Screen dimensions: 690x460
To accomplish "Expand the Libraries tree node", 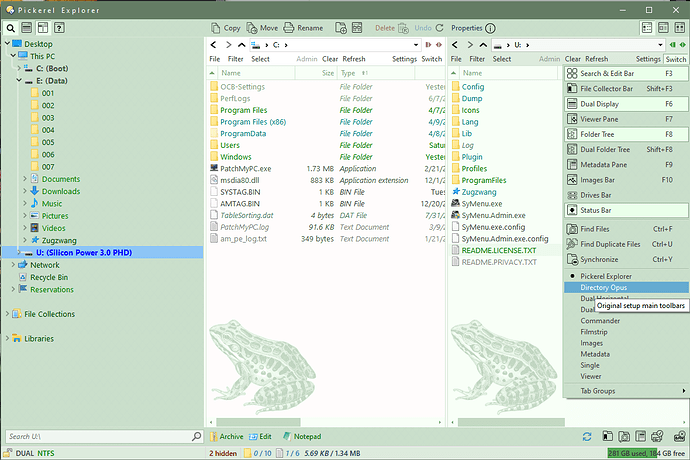I will pyautogui.click(x=7, y=338).
